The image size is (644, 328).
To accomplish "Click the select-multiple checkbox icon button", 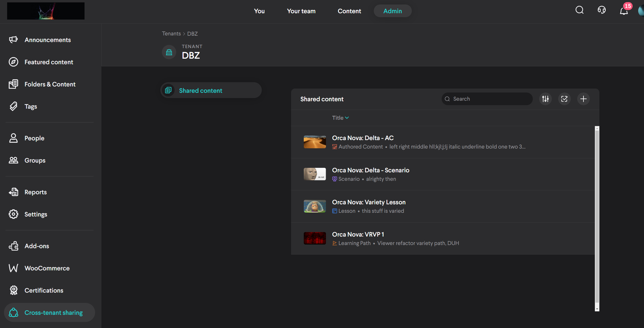I will pos(564,99).
